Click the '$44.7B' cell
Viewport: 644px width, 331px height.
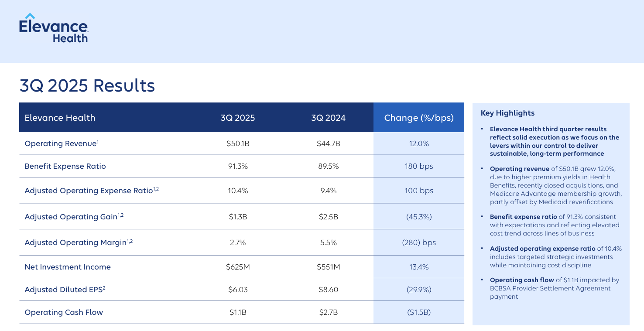pos(328,143)
